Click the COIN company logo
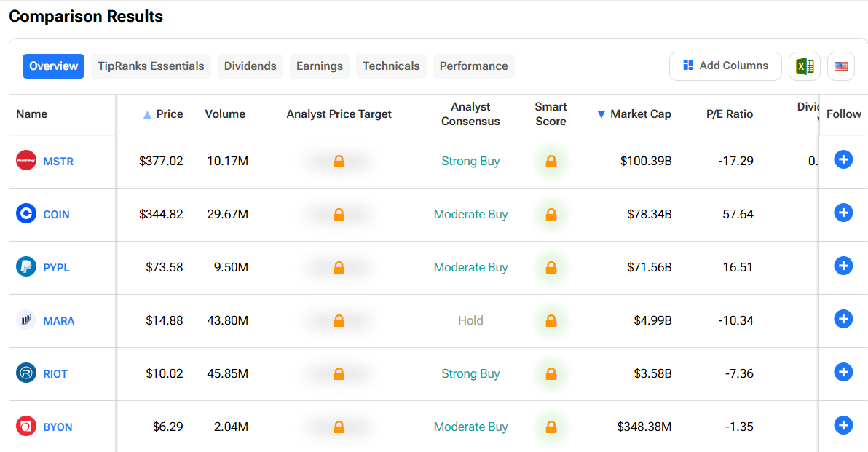The width and height of the screenshot is (868, 452). (26, 213)
